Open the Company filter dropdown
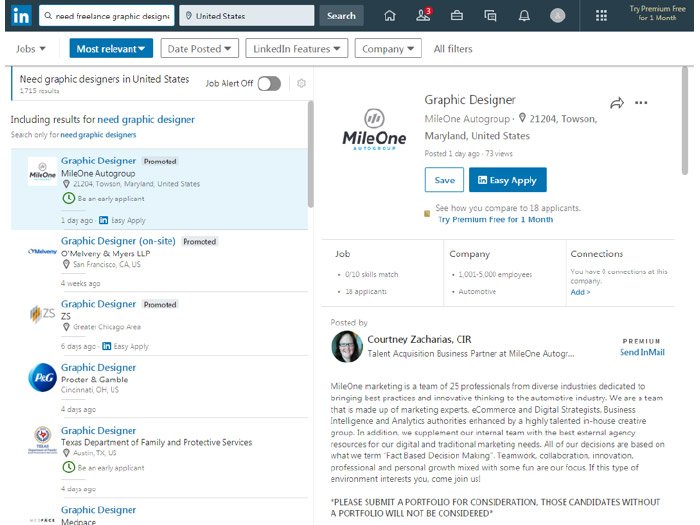Image resolution: width=700 pixels, height=525 pixels. [388, 48]
